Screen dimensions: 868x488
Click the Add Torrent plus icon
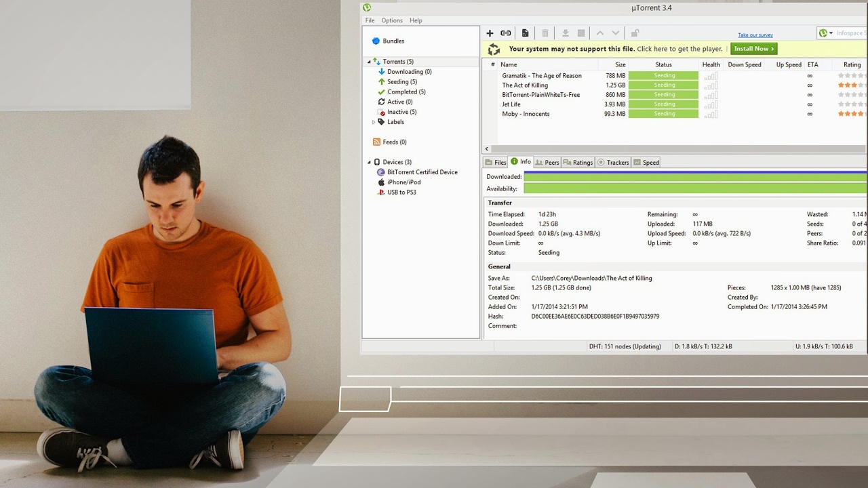(x=490, y=33)
